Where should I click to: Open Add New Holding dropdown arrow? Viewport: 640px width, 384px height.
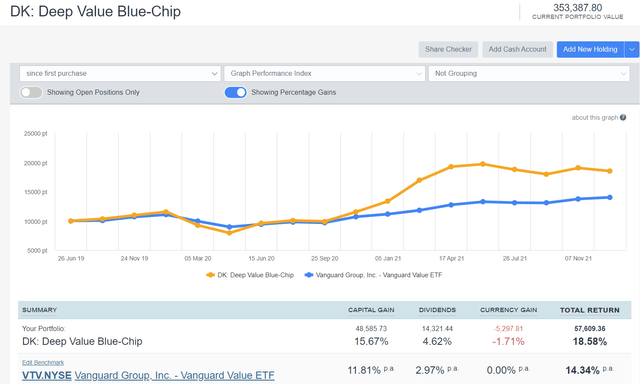tap(631, 49)
